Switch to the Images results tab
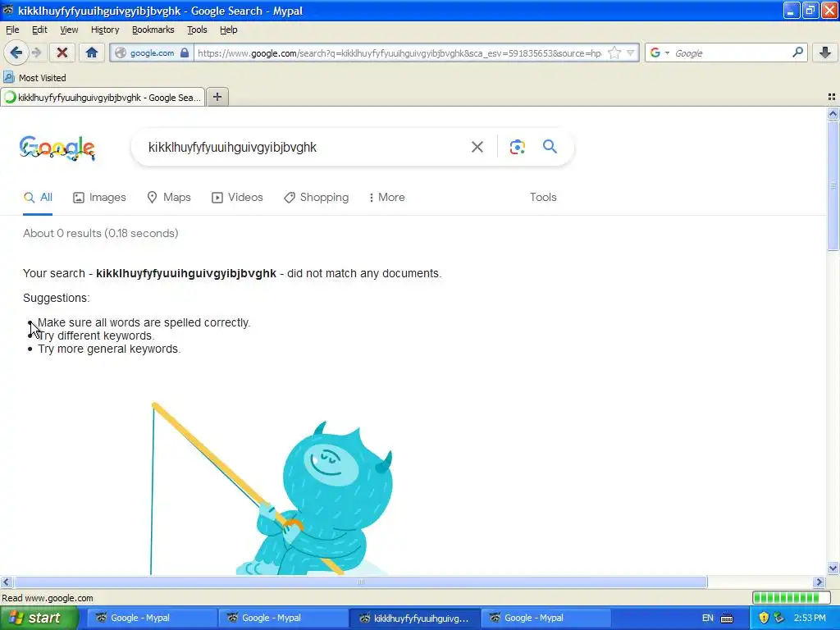840x630 pixels. coord(99,197)
